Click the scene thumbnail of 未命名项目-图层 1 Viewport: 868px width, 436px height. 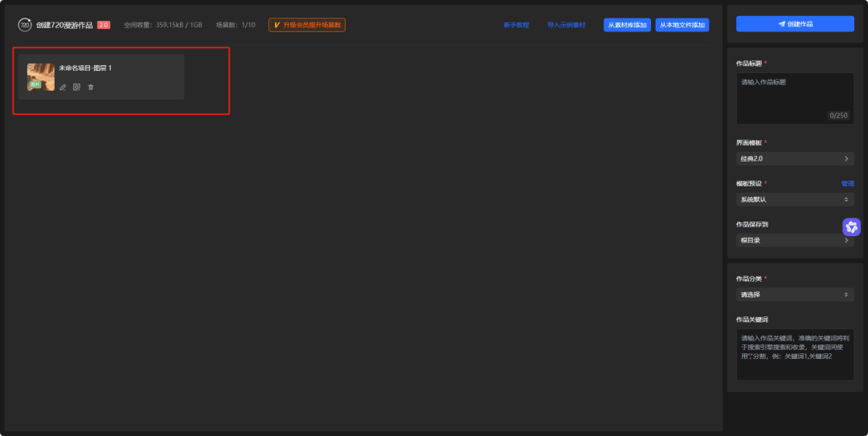[x=41, y=77]
